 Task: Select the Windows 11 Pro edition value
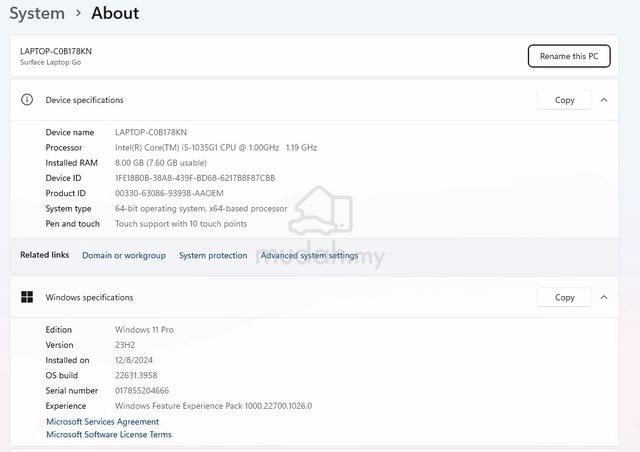[x=144, y=330]
